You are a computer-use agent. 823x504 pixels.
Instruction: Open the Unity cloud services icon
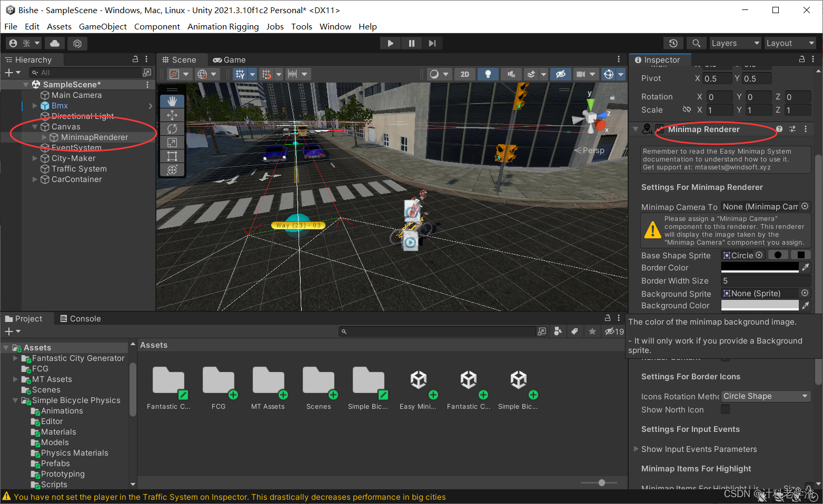pyautogui.click(x=55, y=43)
